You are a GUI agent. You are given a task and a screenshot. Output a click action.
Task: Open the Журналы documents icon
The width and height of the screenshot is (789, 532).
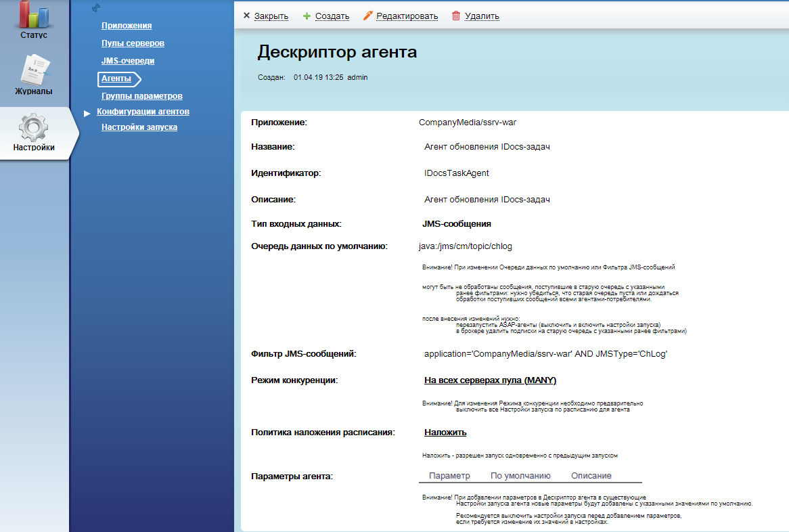35,70
